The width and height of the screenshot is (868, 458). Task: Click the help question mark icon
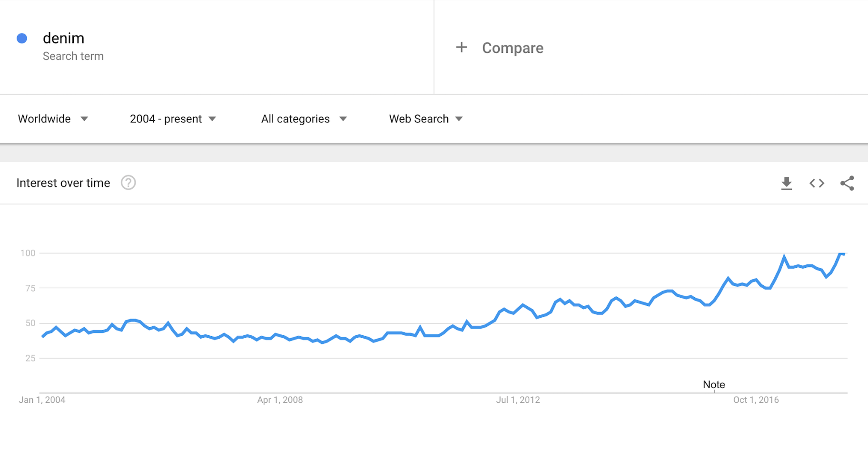pos(128,183)
